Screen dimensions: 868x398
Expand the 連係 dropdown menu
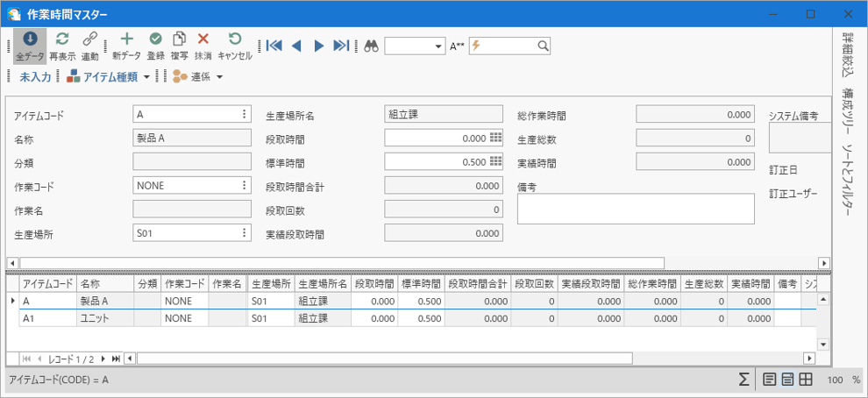pyautogui.click(x=219, y=77)
